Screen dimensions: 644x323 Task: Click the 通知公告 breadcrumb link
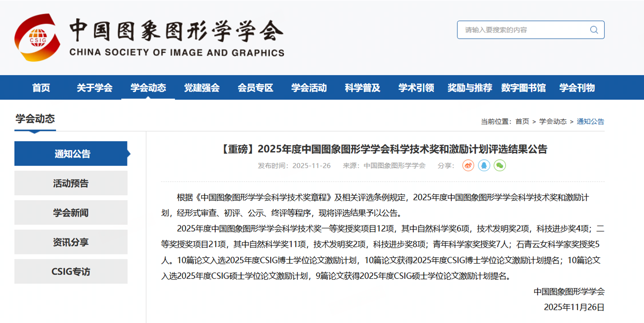(x=590, y=121)
